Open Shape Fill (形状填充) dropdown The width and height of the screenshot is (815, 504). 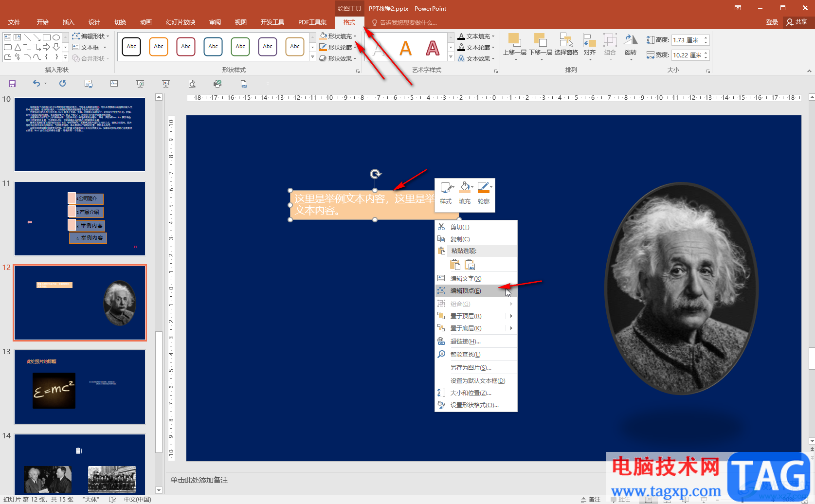coord(338,36)
